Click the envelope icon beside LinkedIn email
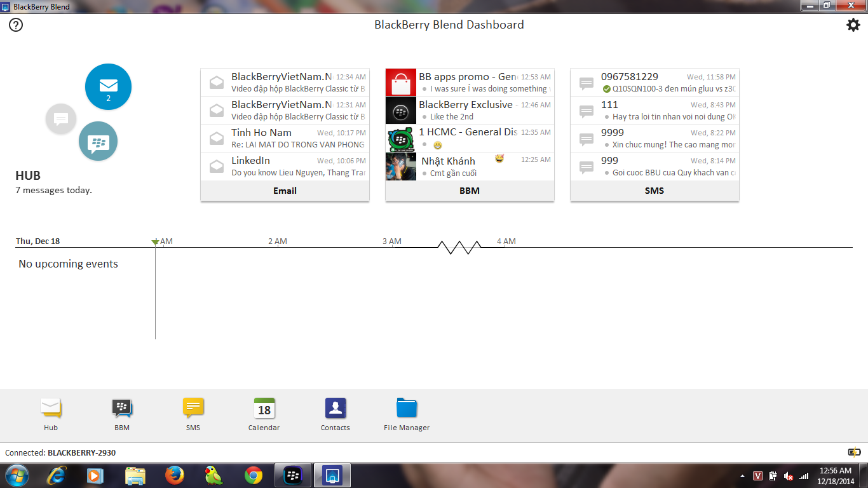The height and width of the screenshot is (488, 868). click(217, 166)
